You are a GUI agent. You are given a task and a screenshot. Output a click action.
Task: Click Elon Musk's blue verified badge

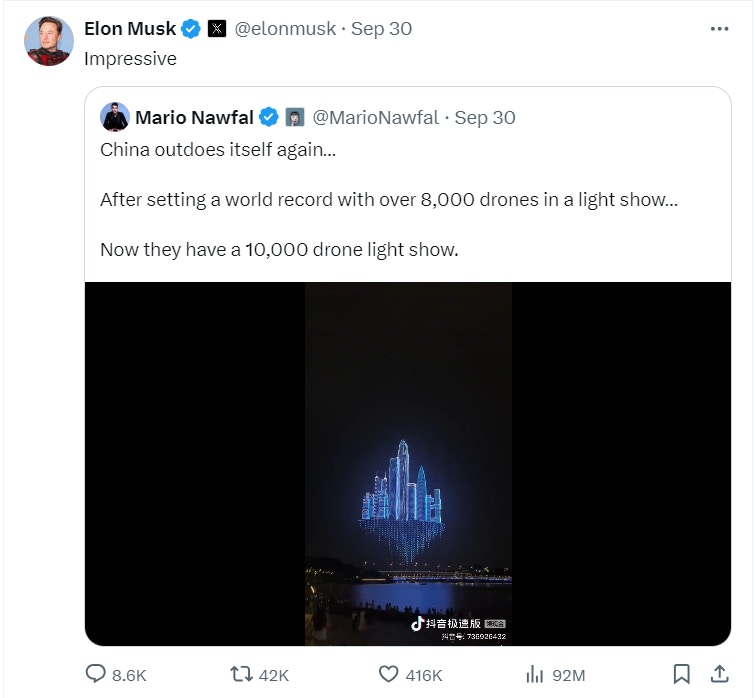point(191,29)
